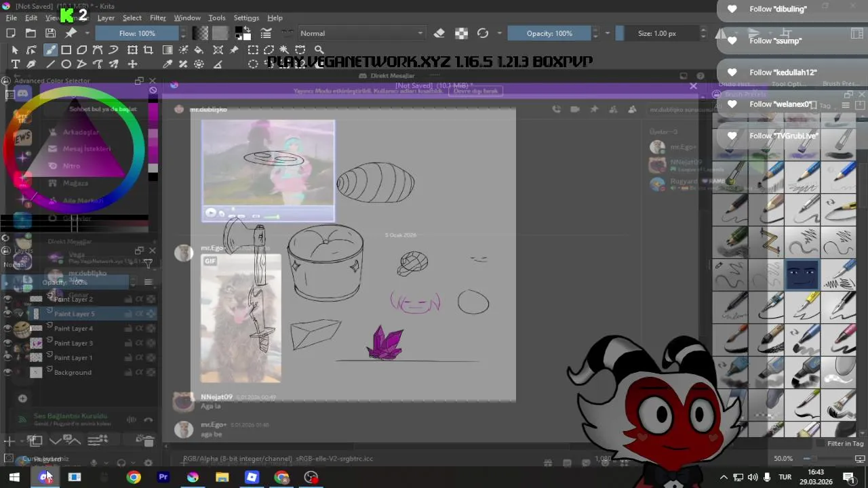
Task: Select the Rectangular Selection tool
Action: [252, 49]
